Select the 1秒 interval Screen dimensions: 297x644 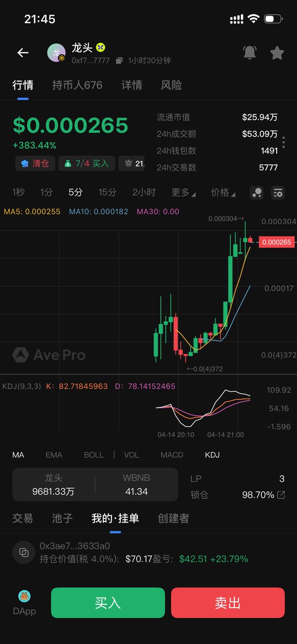click(19, 193)
